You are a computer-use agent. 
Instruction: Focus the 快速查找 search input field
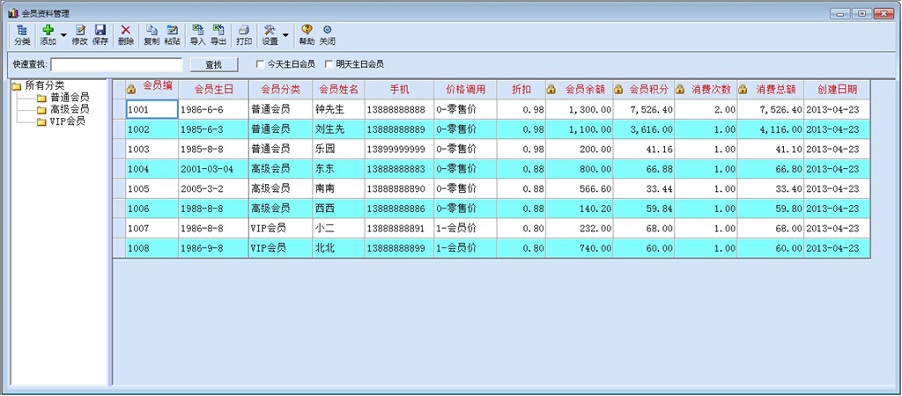coord(116,64)
